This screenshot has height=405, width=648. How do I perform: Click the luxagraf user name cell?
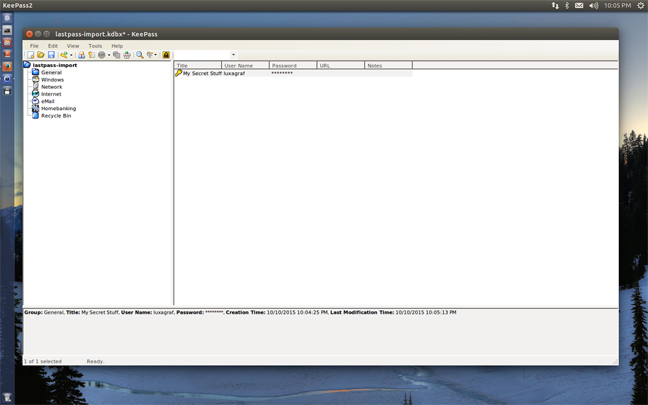click(234, 73)
